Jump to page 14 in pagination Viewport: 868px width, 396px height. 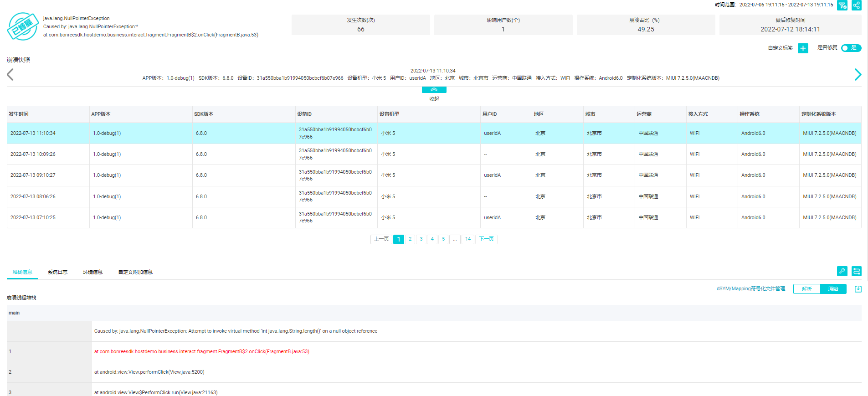pyautogui.click(x=468, y=239)
